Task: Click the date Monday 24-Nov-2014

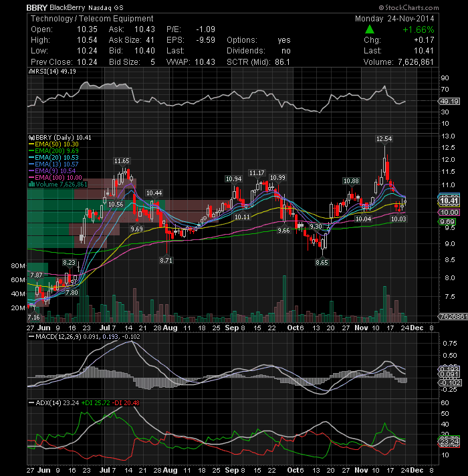Action: pos(394,19)
